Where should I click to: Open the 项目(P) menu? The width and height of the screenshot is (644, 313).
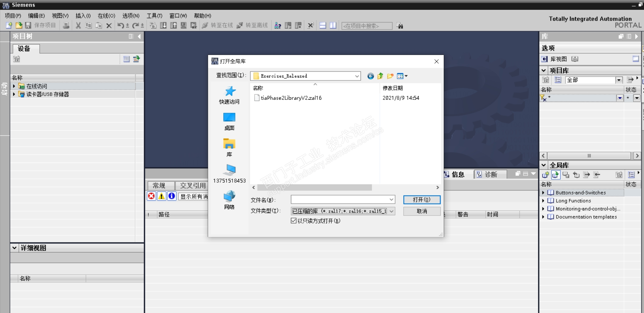[13, 16]
